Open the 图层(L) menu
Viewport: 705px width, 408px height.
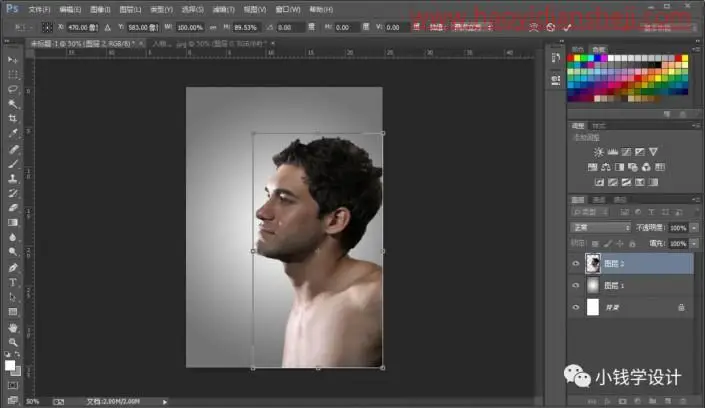130,9
